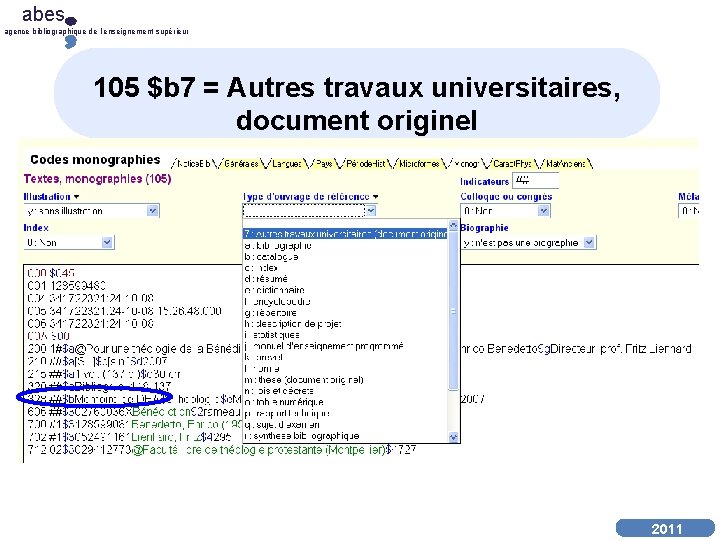Select the Pays tab
Screen dimensions: 720x540
[324, 163]
